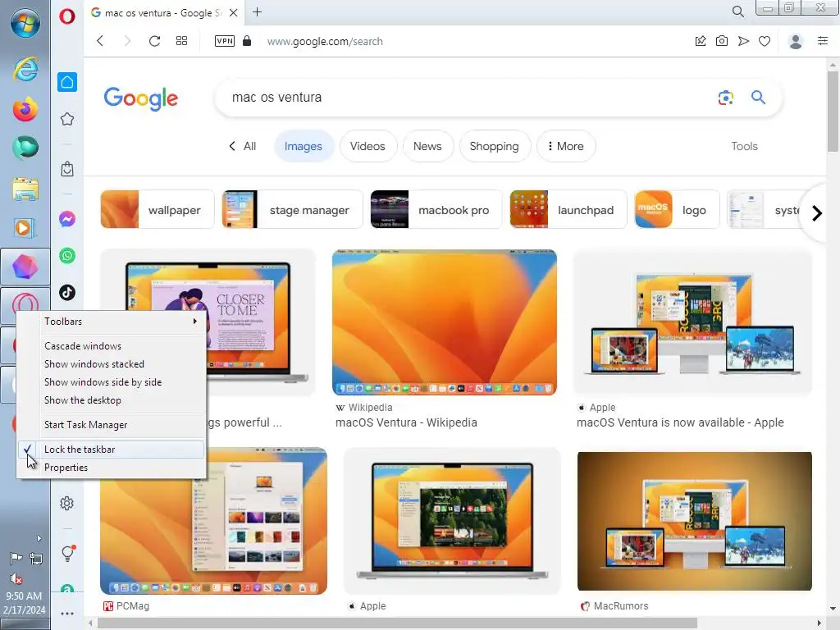Screen dimensions: 840x630
Task: Open the user profile avatar
Action: [x=796, y=41]
